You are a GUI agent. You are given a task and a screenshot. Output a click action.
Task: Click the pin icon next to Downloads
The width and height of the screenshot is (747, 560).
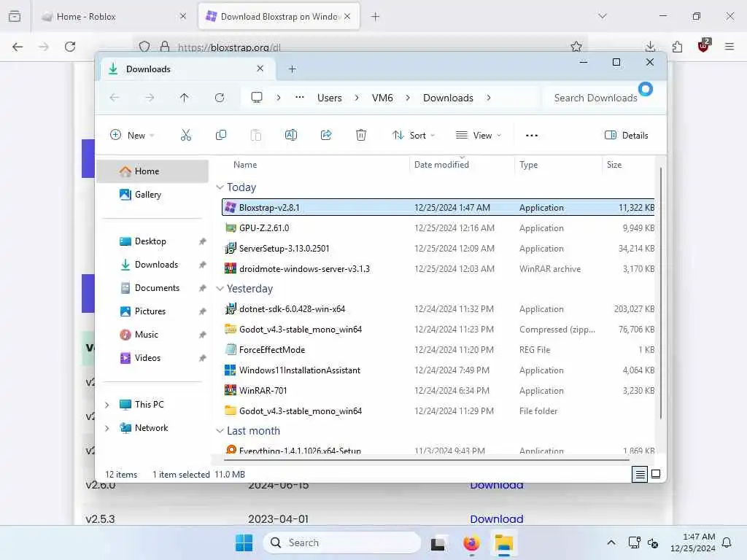click(x=203, y=265)
